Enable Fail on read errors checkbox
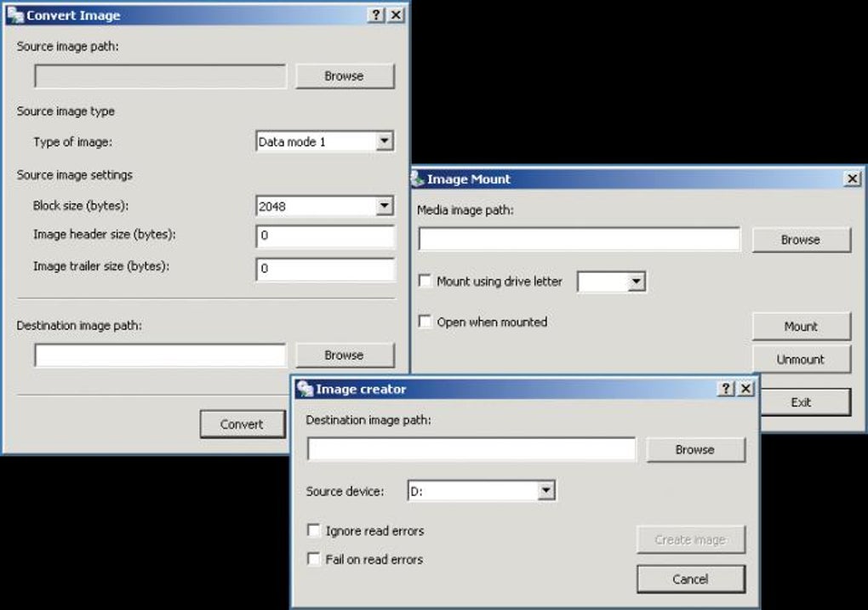Image resolution: width=868 pixels, height=610 pixels. tap(314, 559)
